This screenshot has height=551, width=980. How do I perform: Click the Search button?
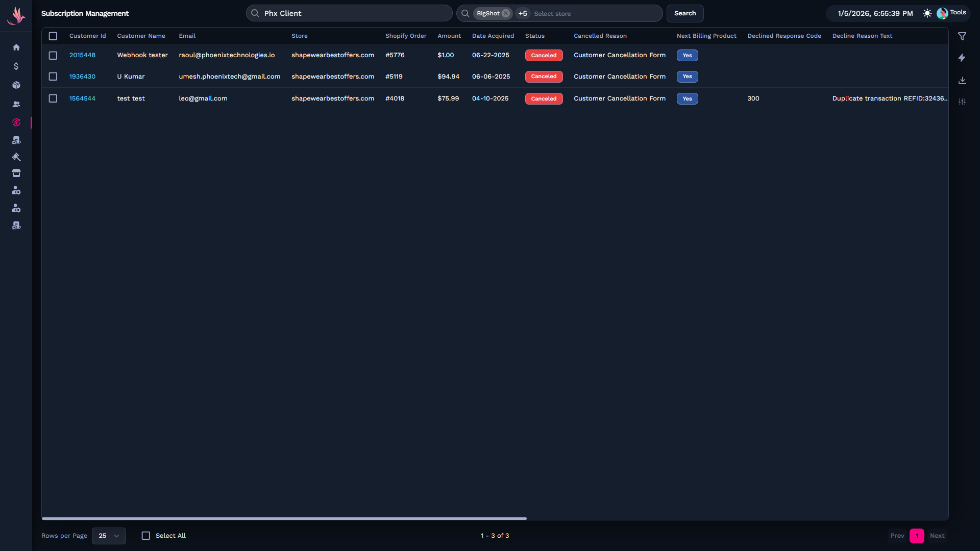[685, 13]
